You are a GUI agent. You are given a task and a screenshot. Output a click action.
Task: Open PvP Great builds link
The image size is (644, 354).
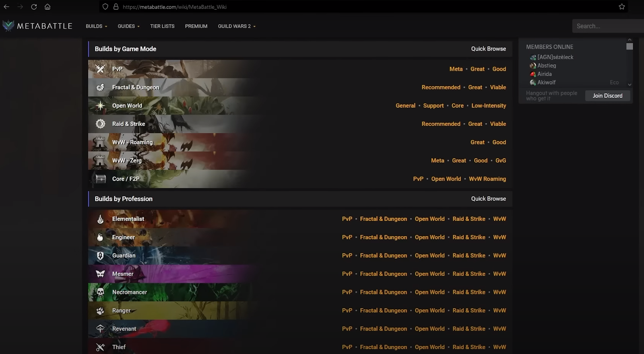(477, 69)
